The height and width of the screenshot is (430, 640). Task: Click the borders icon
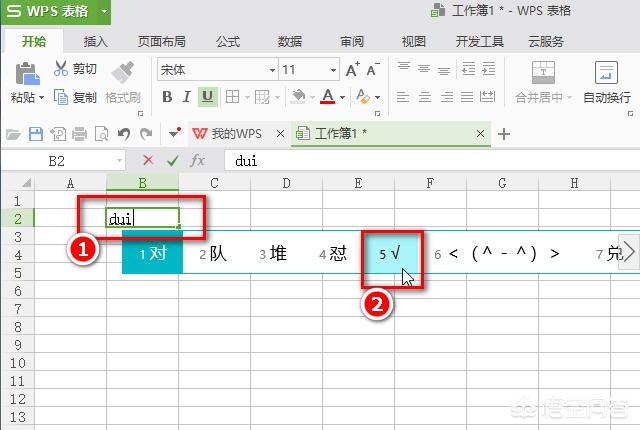pyautogui.click(x=232, y=97)
